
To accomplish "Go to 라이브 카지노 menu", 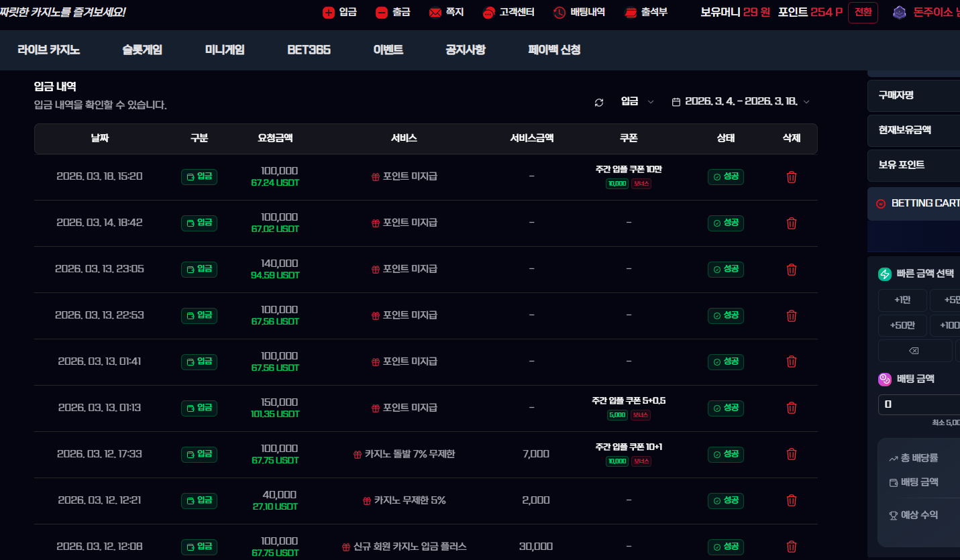I will pyautogui.click(x=49, y=50).
